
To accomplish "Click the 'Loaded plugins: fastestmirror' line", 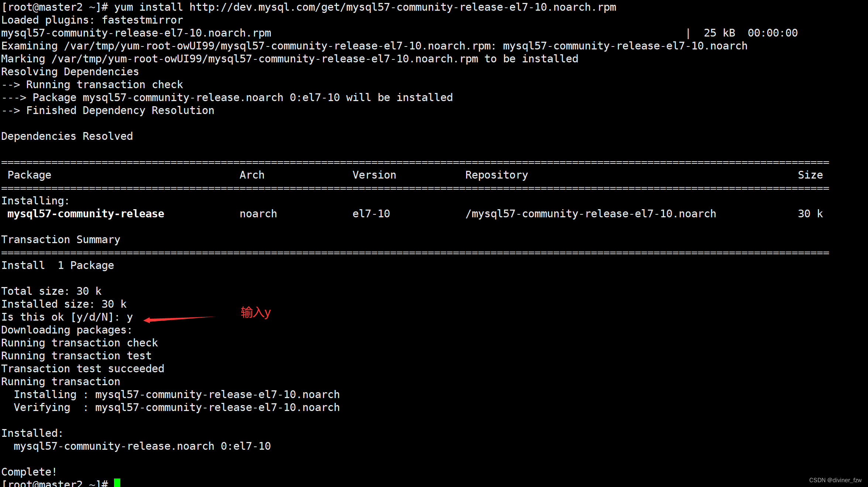I will click(92, 20).
